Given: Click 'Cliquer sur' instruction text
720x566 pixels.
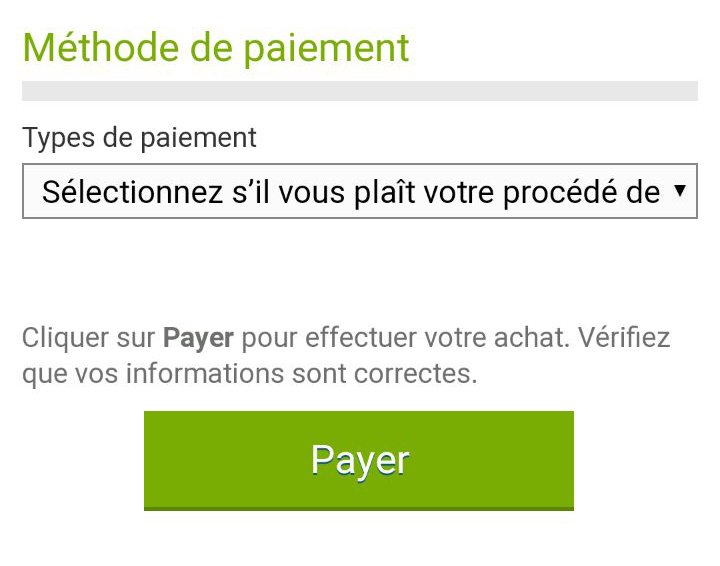Looking at the screenshot, I should pos(88,338).
